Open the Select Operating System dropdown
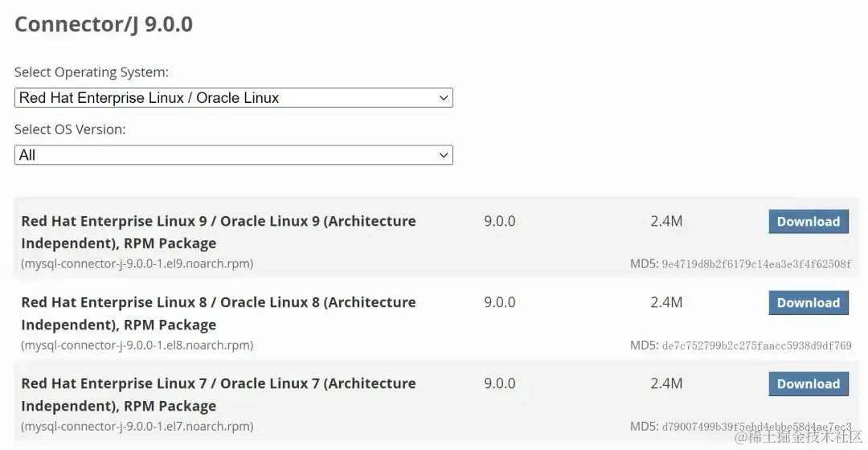Screen dimensions: 868x450 234,98
